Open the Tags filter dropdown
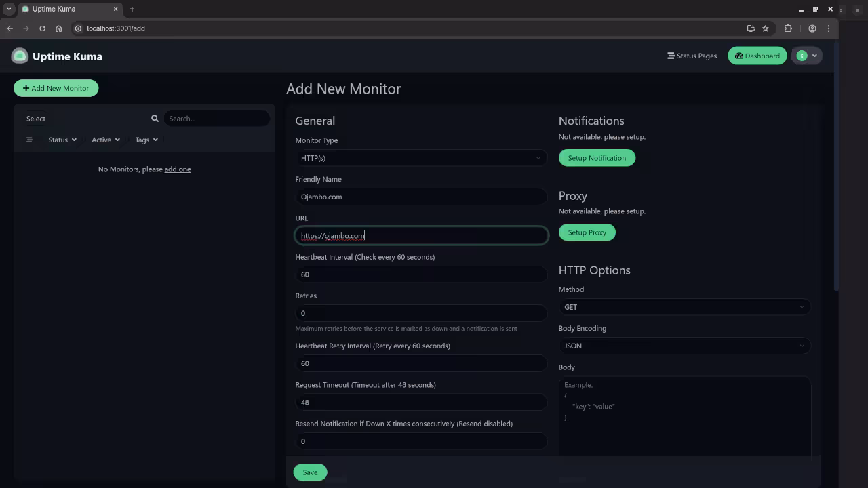The width and height of the screenshot is (868, 488). pos(146,140)
